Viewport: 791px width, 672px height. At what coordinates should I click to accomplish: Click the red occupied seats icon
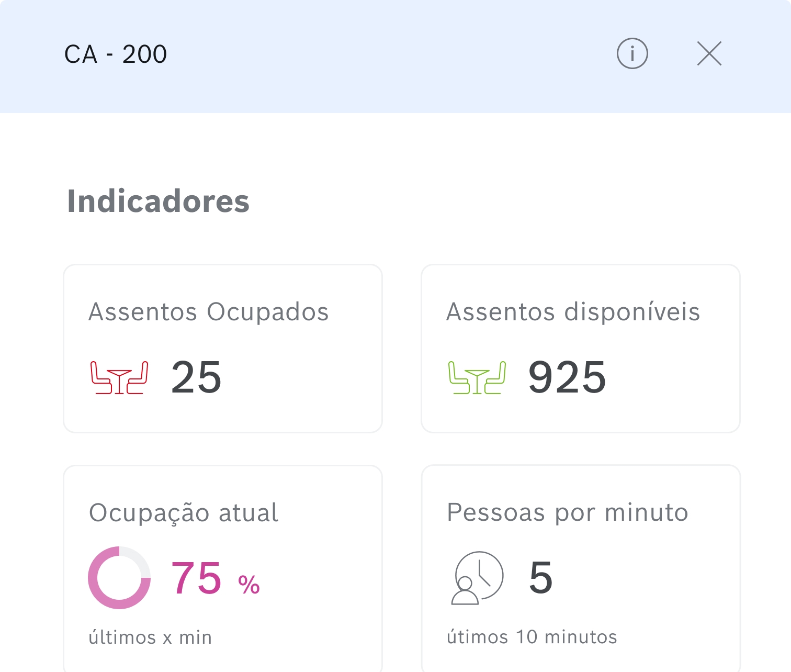click(119, 377)
